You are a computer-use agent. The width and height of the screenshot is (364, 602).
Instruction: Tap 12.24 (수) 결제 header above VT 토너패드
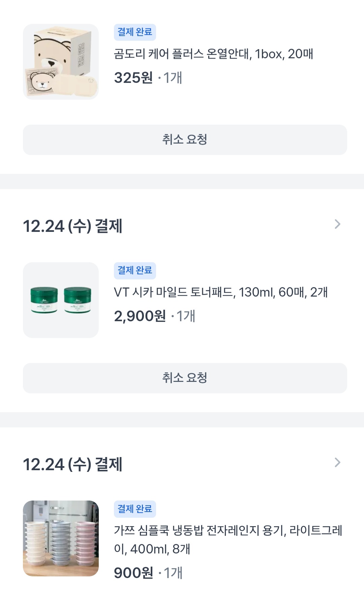click(x=72, y=226)
